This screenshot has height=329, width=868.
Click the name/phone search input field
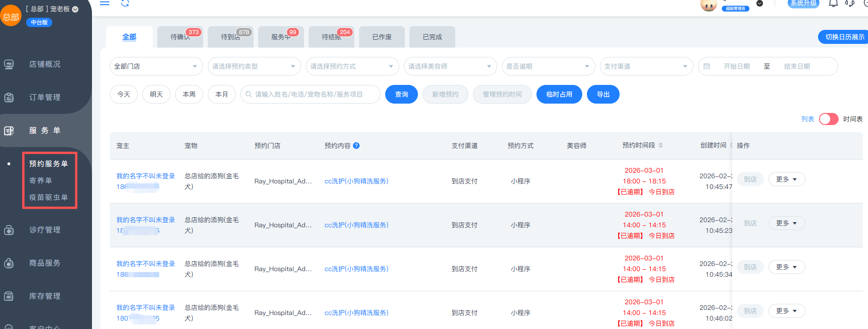point(313,94)
